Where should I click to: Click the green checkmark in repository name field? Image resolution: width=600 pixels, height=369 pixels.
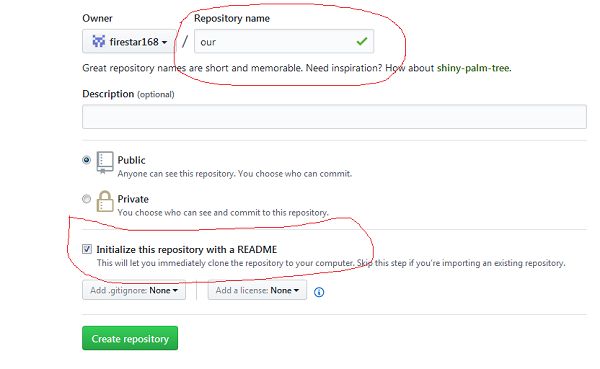(x=361, y=41)
